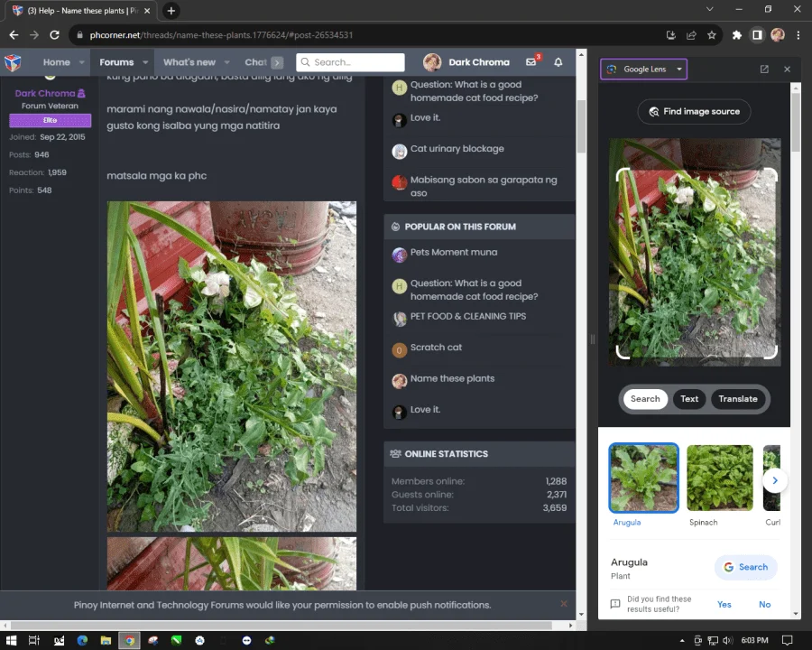Answer Yes to results useful question
Image resolution: width=812 pixels, height=650 pixels.
724,604
